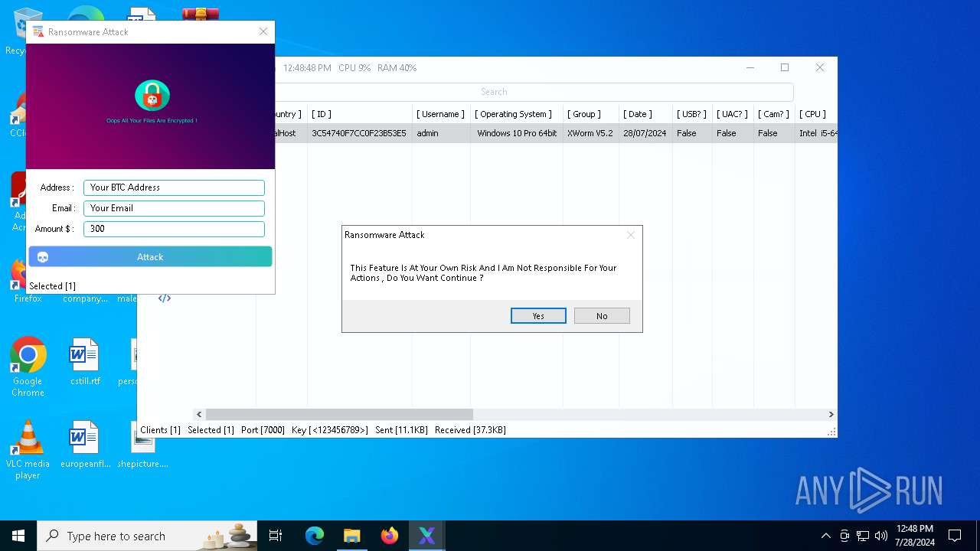
Task: Sort by the [ USB? ] column header
Action: 691,114
